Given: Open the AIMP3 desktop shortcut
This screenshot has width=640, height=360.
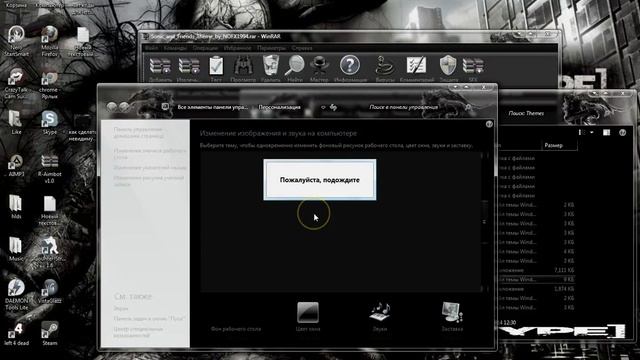Looking at the screenshot, I should [16, 166].
